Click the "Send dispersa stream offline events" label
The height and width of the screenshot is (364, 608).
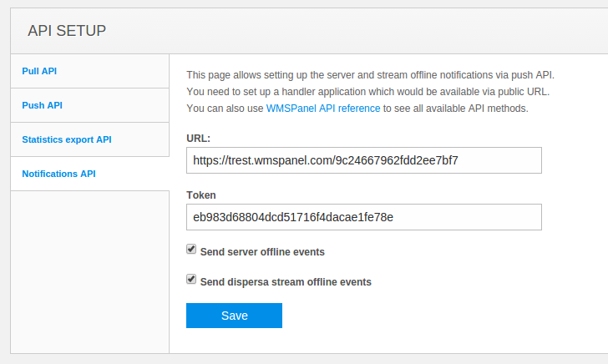286,282
